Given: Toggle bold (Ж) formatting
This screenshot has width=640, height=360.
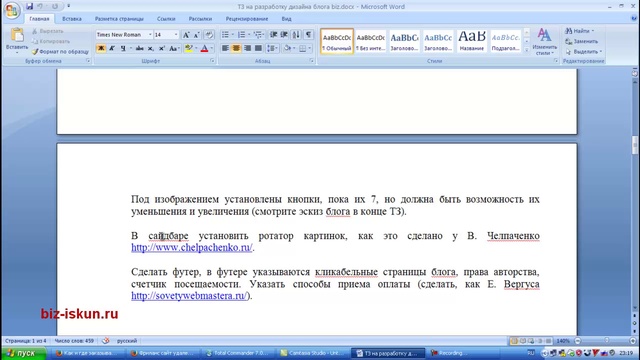Looking at the screenshot, I should [100, 48].
